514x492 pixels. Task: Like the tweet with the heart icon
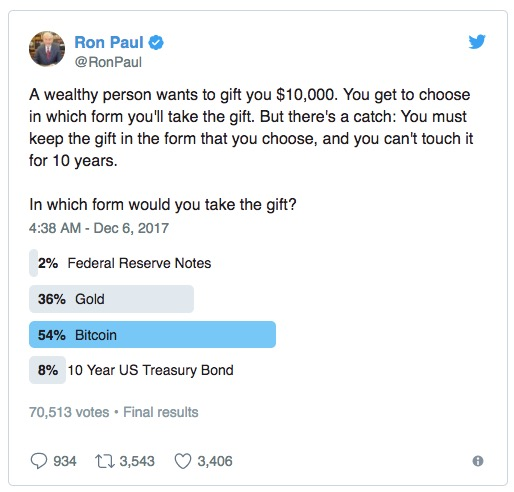tap(183, 461)
